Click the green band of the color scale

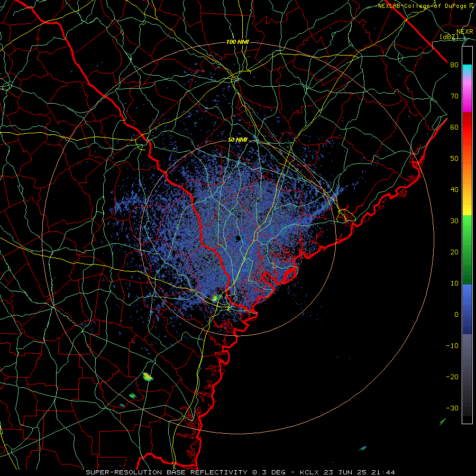coord(467,250)
